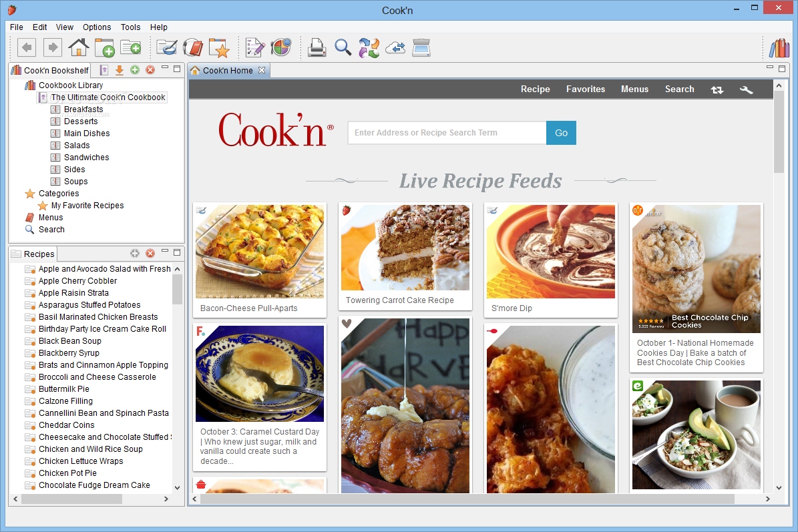This screenshot has height=532, width=798.
Task: Click the address or recipe search field
Action: 447,133
